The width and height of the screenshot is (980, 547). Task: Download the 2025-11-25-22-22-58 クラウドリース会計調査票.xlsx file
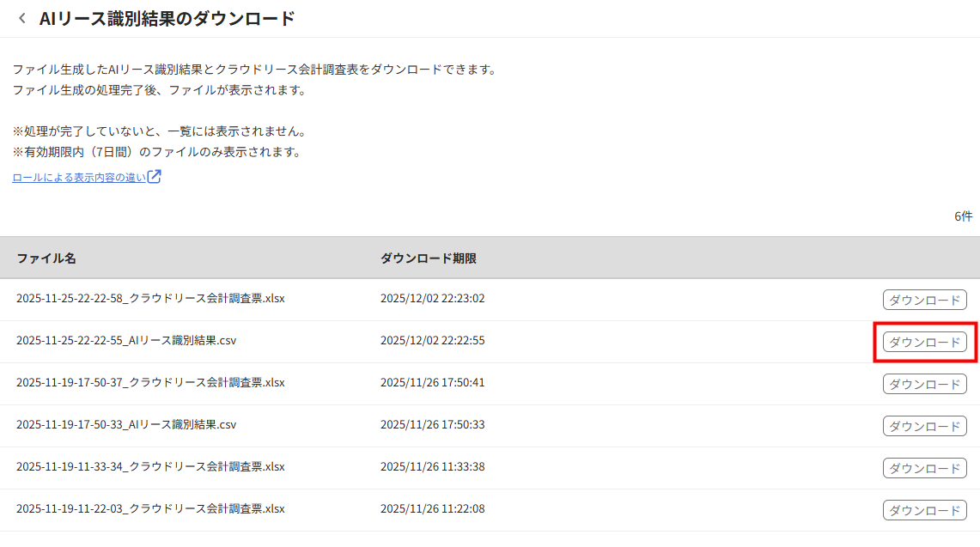point(924,300)
